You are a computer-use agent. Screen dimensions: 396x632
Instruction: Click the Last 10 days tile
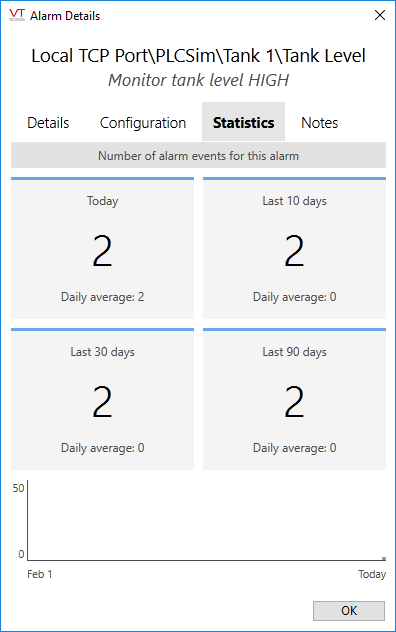[x=294, y=248]
